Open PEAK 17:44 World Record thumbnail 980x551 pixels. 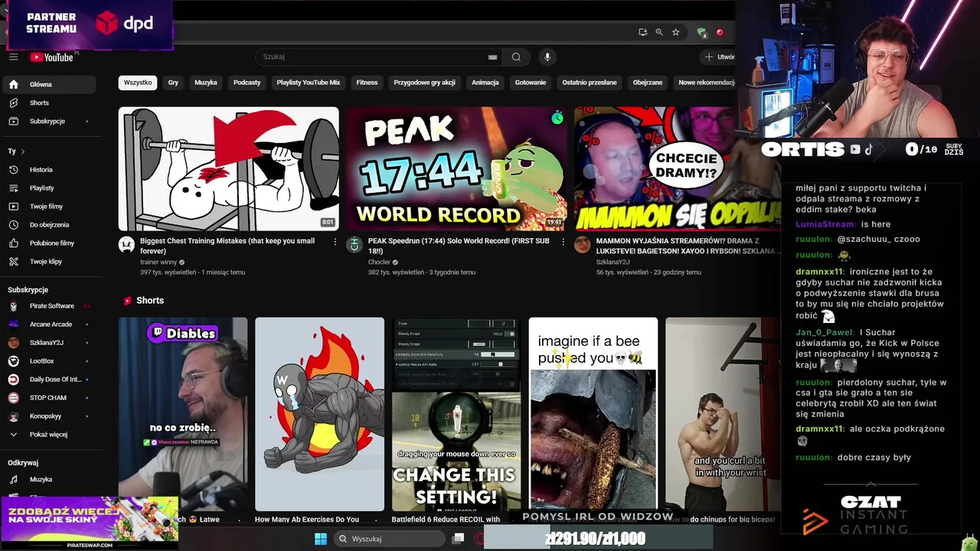(x=456, y=168)
